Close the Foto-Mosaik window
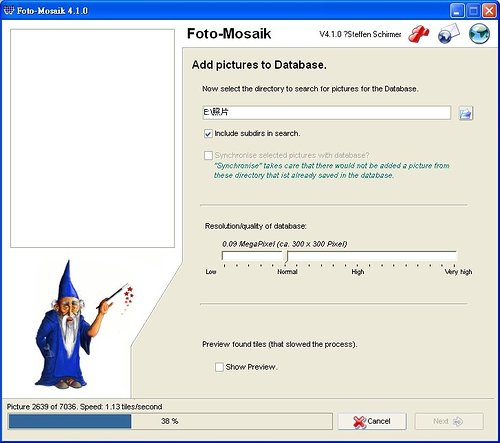 coord(489,11)
